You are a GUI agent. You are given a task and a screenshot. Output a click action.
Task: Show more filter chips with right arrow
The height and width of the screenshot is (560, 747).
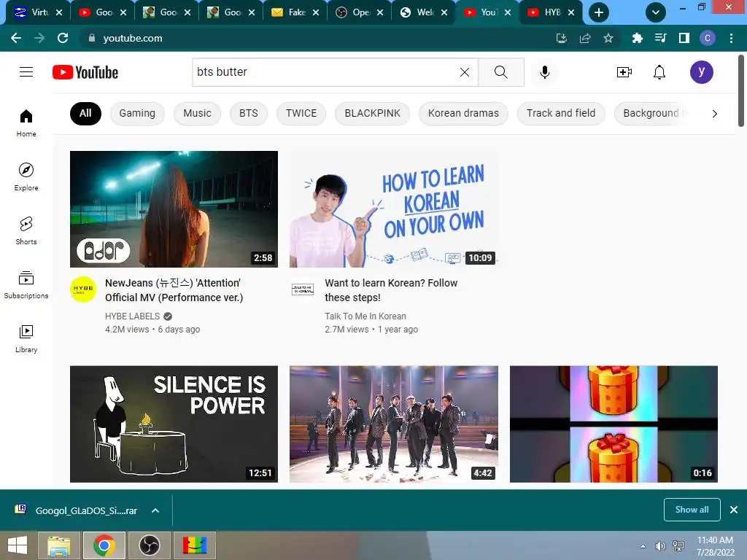(x=714, y=113)
